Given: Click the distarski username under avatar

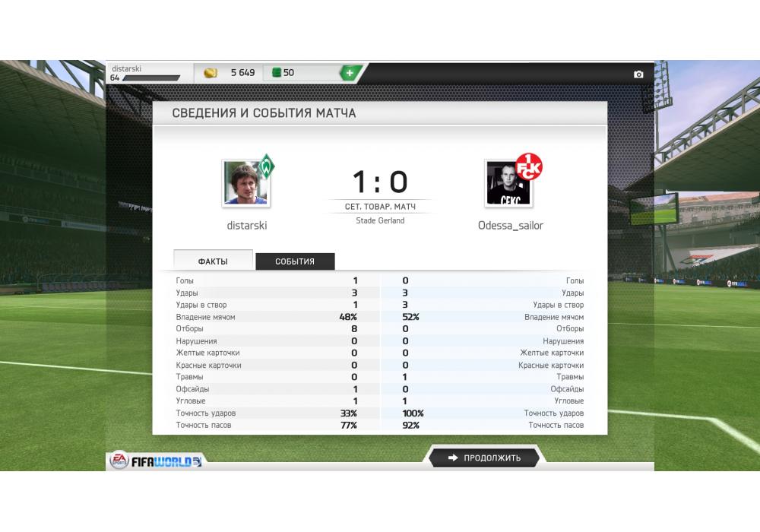Looking at the screenshot, I should [247, 225].
